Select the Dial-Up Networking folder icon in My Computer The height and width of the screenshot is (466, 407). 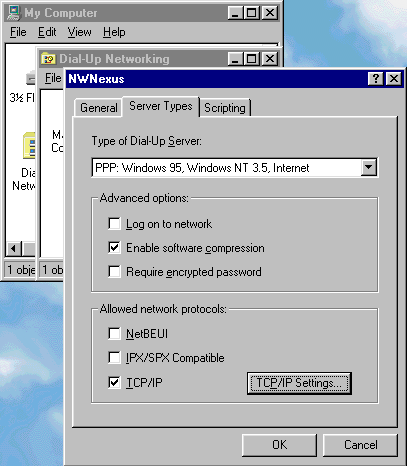29,146
